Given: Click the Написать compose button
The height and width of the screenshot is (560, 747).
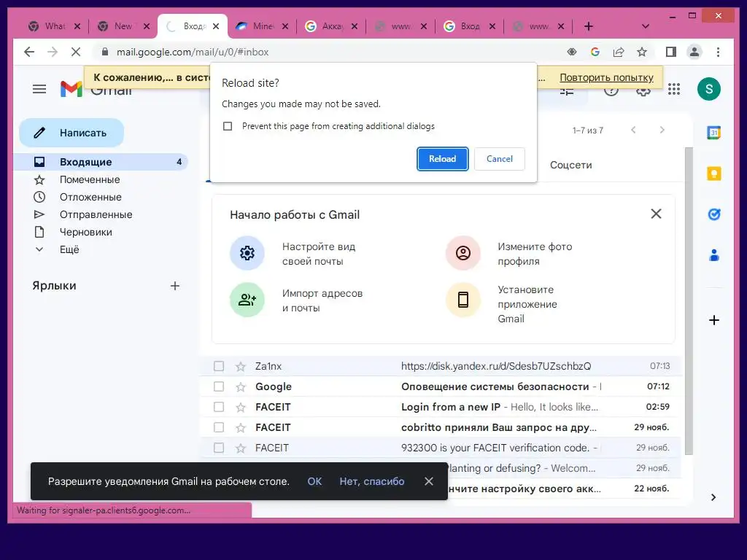Looking at the screenshot, I should 71,133.
